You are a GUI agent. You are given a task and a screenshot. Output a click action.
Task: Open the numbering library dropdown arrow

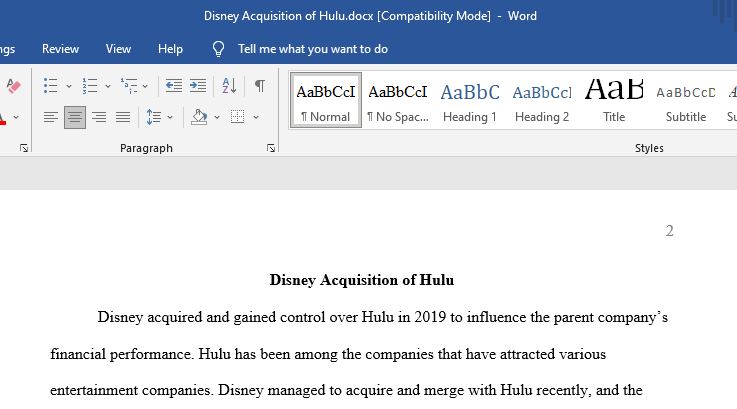tap(108, 86)
